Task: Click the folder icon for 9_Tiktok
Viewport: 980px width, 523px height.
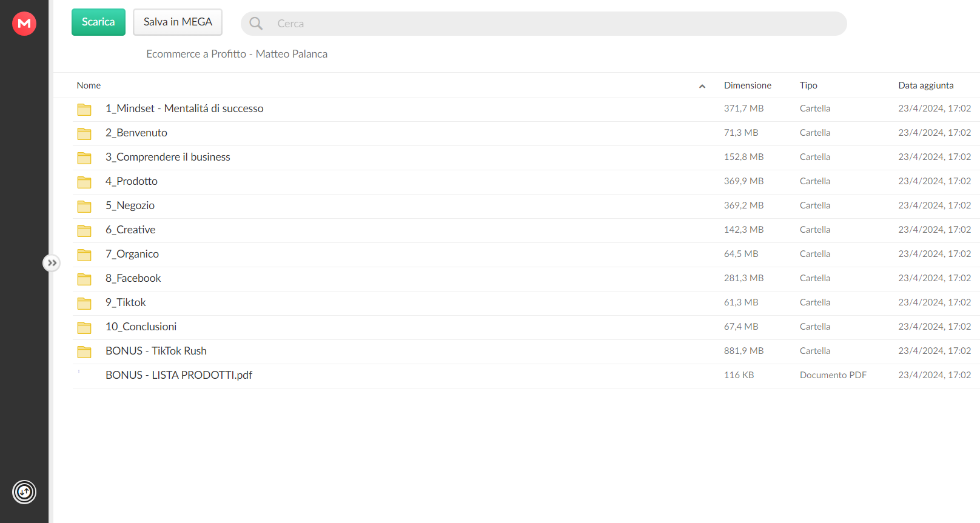Action: pyautogui.click(x=84, y=303)
